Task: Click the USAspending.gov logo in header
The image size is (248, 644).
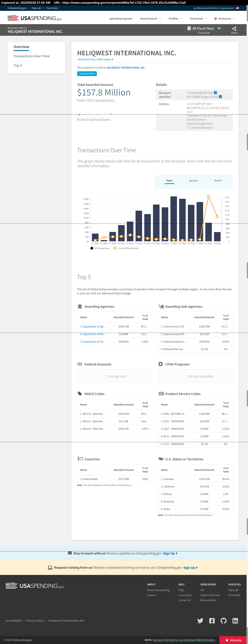Action: pos(35,18)
